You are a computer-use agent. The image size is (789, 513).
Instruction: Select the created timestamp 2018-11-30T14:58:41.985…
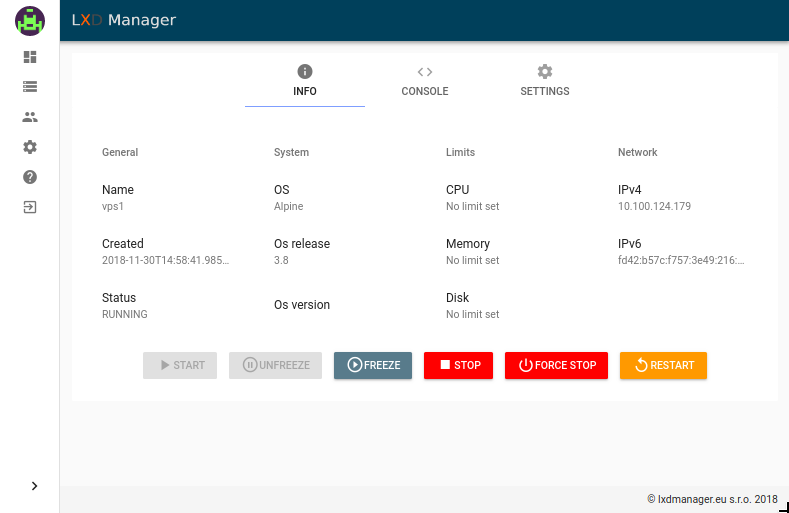pyautogui.click(x=166, y=260)
